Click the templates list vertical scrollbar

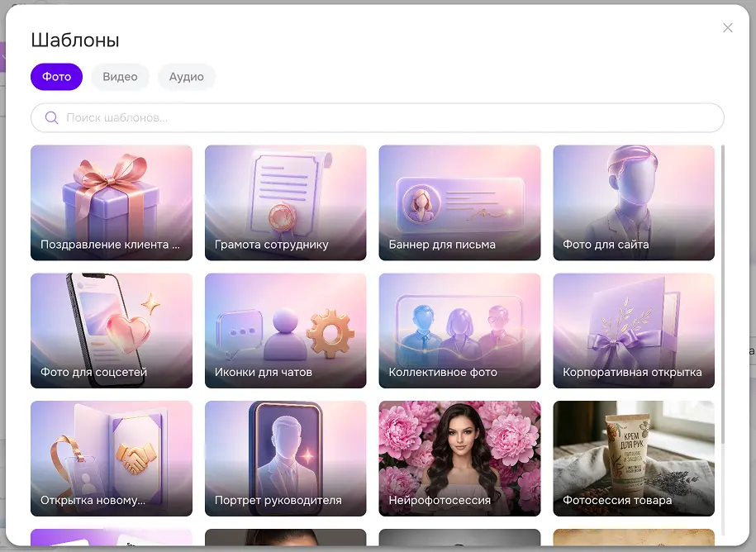722,294
